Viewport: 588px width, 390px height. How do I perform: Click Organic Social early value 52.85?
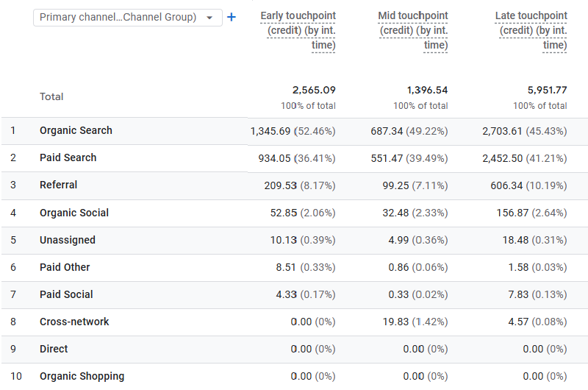click(x=284, y=213)
